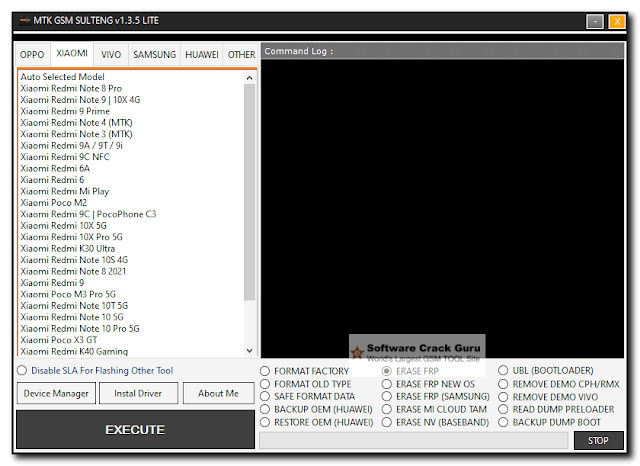Click the STOP button
This screenshot has width=640, height=466.
tap(598, 441)
